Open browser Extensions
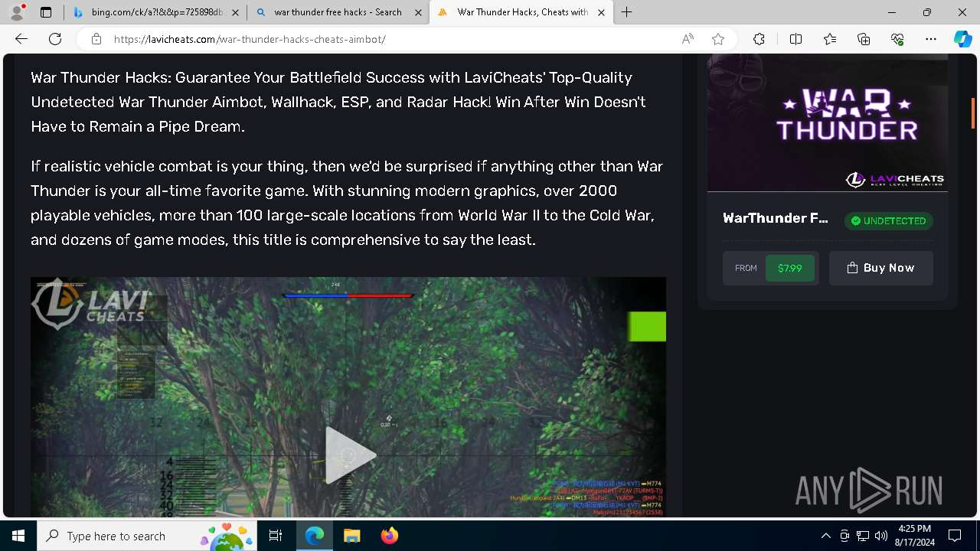The image size is (980, 551). (x=759, y=39)
